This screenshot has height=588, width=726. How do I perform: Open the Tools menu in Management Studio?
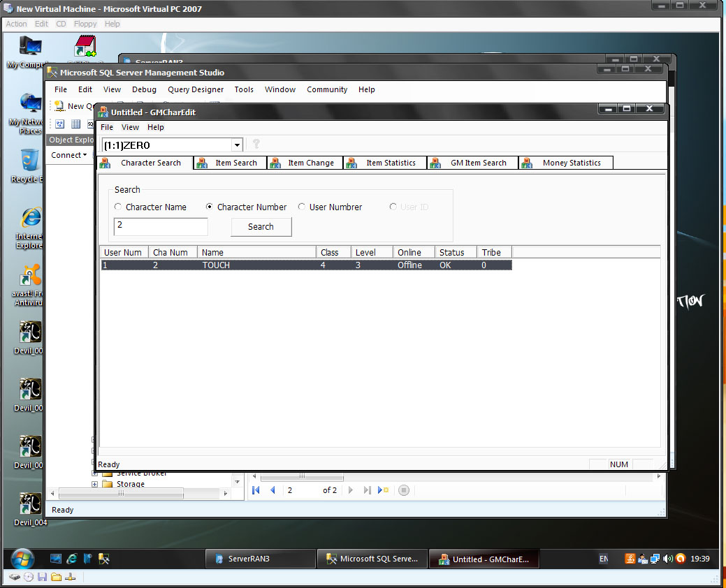point(244,90)
